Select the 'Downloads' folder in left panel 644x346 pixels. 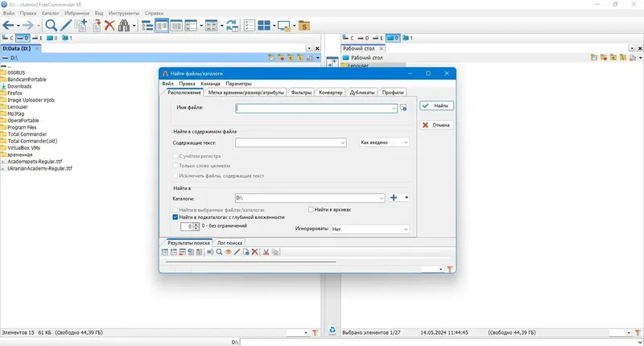click(19, 86)
